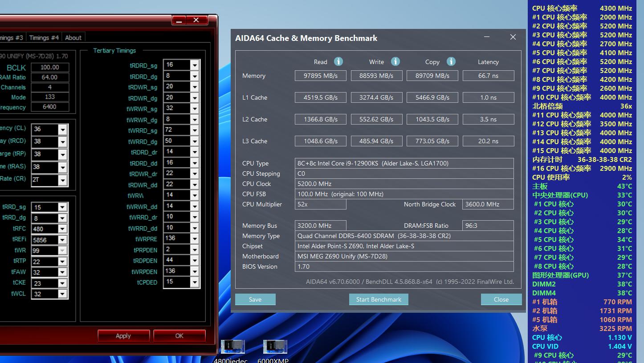Screen dimensions: 644x363
Task: Expand the tRDRD_sg dropdown
Action: [x=194, y=65]
